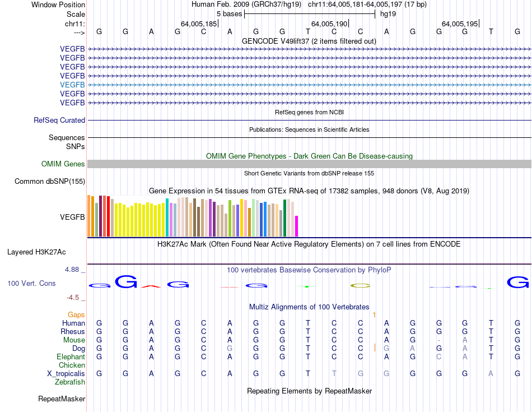Click the faded T base in X_tropicalis row
Image resolution: width=532 pixels, height=412 pixels.
pos(334,374)
